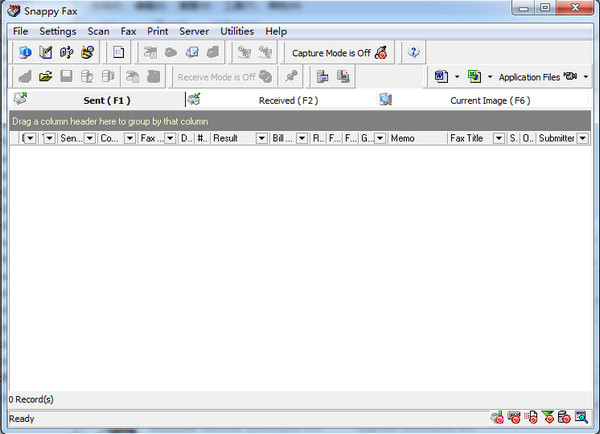600x434 pixels.
Task: Click the phone with colored dots toolbar icon
Action: point(67,52)
